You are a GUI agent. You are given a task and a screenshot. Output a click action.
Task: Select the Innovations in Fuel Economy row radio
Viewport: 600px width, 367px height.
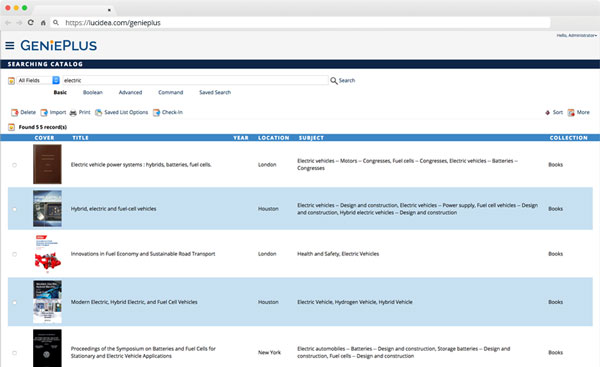tap(15, 254)
